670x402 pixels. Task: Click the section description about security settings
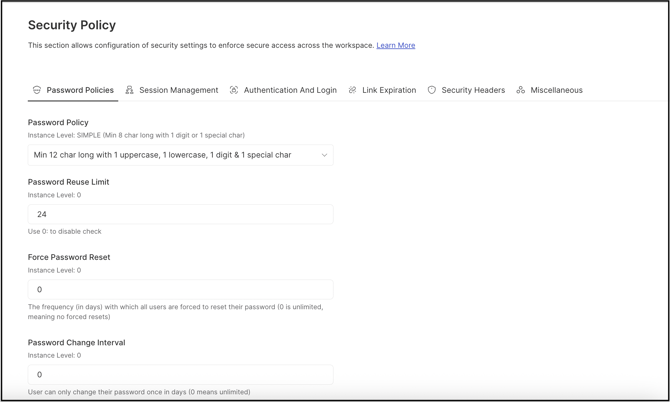click(x=201, y=45)
